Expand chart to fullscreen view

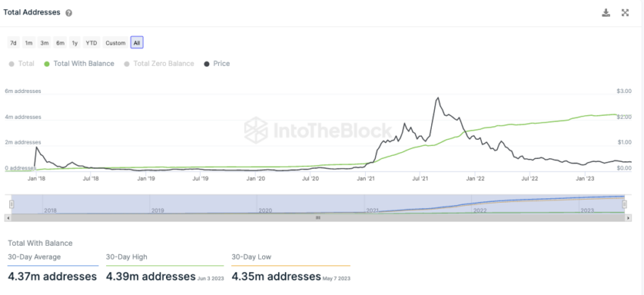click(625, 13)
